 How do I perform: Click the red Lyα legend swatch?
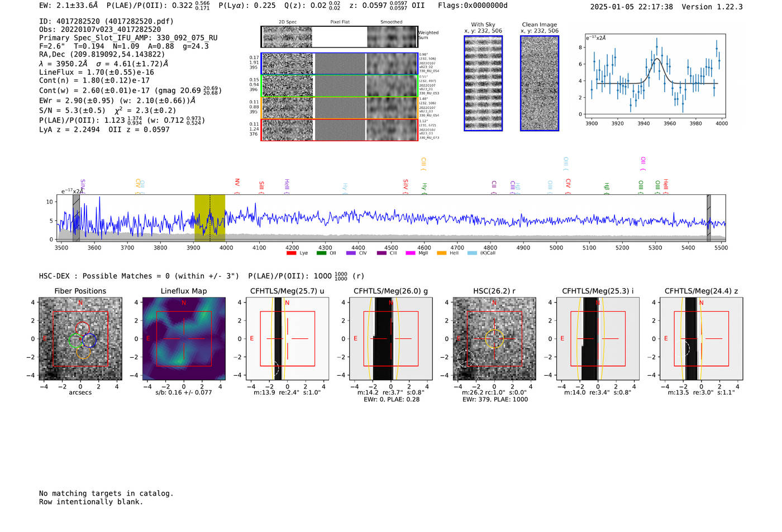[291, 253]
